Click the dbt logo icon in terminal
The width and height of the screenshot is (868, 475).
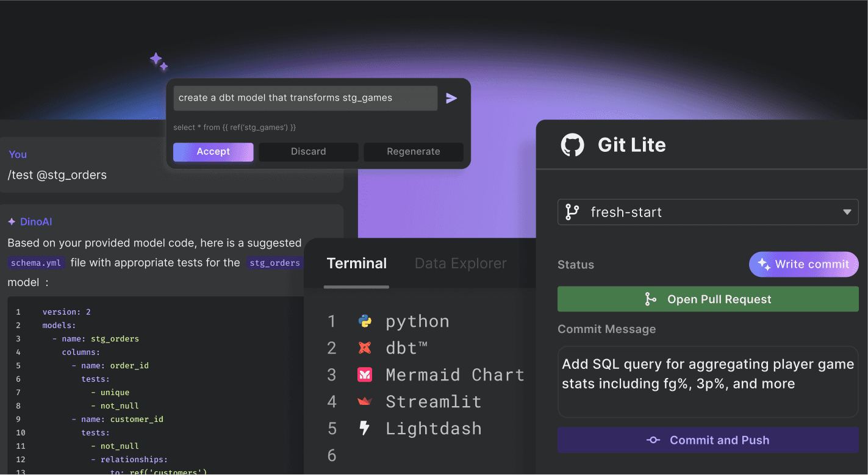(x=365, y=348)
